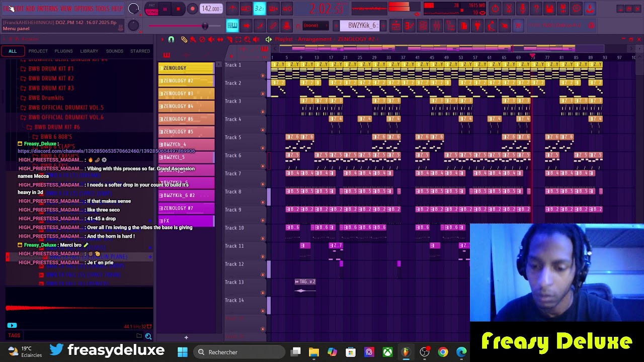The image size is (644, 362).
Task: Switch to the SOUNDS browser tab
Action: click(x=114, y=51)
